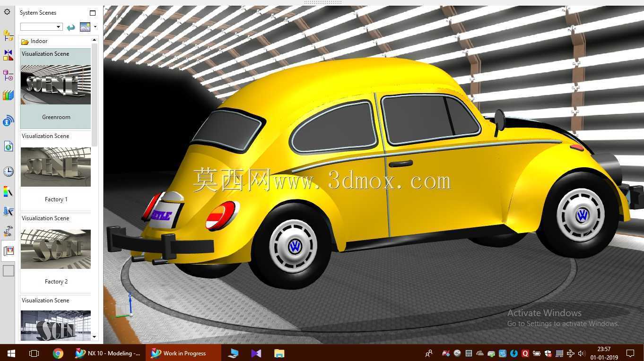The width and height of the screenshot is (644, 361).
Task: Select the System Scenes tab icon
Action: point(8,251)
